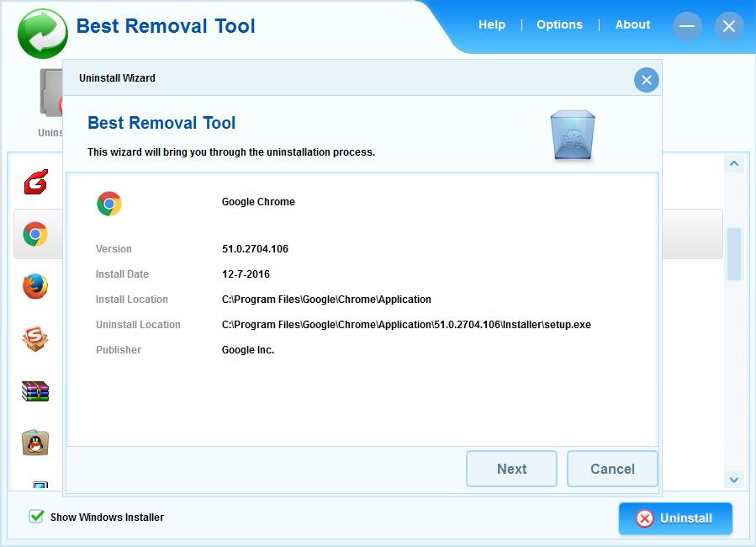Open the Options menu
The image size is (756, 547).
(x=559, y=24)
